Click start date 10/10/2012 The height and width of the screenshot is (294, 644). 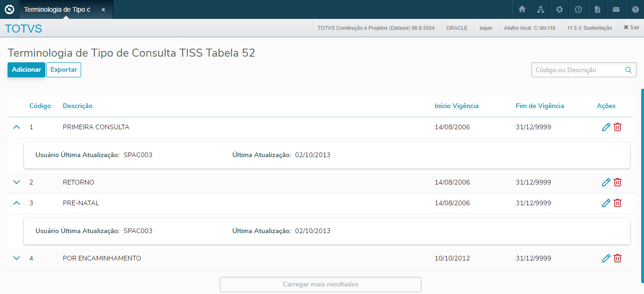point(452,258)
